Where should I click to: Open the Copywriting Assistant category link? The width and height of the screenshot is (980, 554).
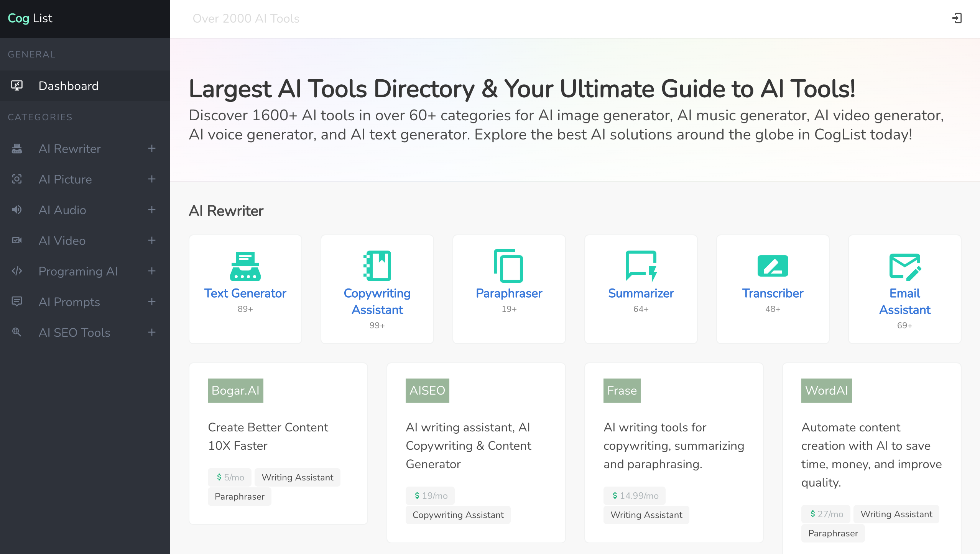[x=377, y=301]
